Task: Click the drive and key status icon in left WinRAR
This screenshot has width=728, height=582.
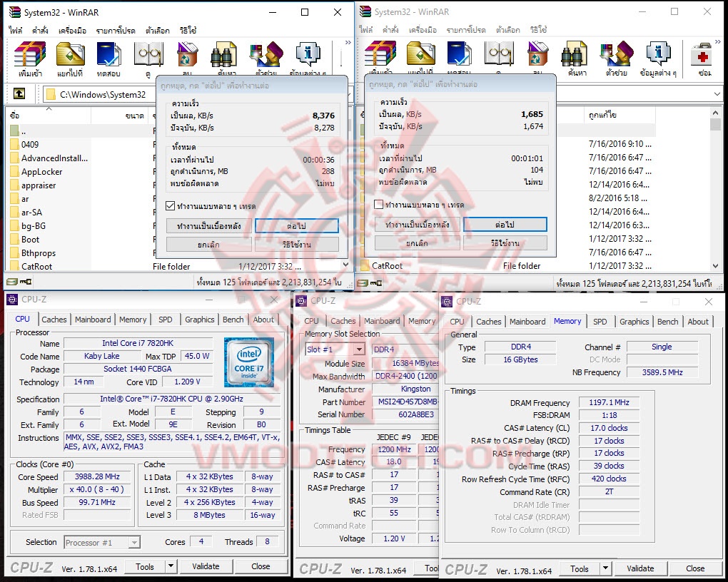Action: coord(19,282)
